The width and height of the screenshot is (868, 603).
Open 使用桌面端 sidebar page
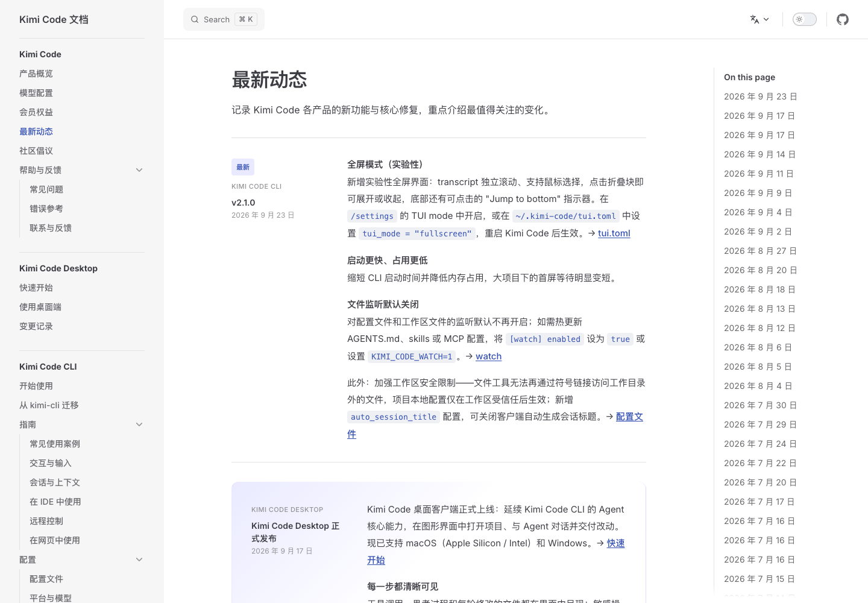tap(40, 307)
